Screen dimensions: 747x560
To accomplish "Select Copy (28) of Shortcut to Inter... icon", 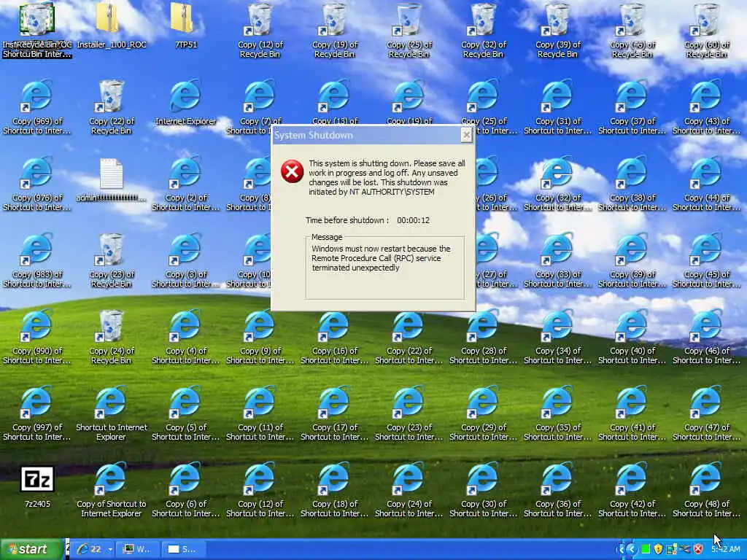I will click(483, 338).
